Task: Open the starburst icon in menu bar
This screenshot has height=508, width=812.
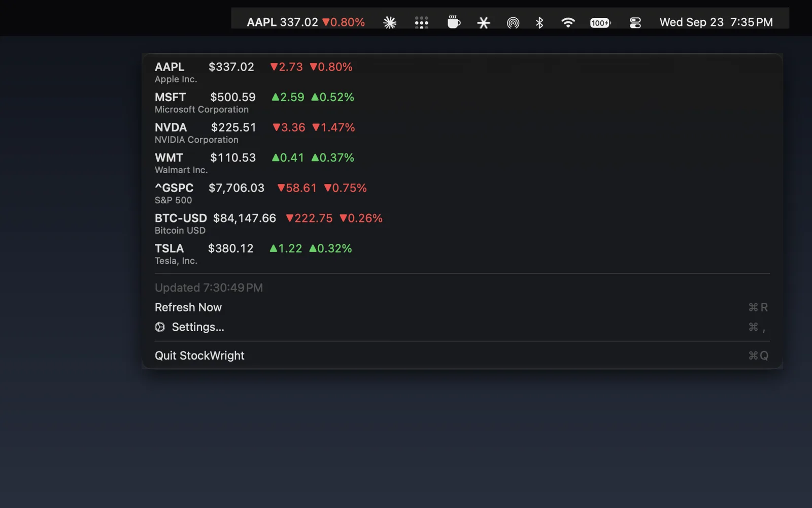Action: [x=390, y=22]
